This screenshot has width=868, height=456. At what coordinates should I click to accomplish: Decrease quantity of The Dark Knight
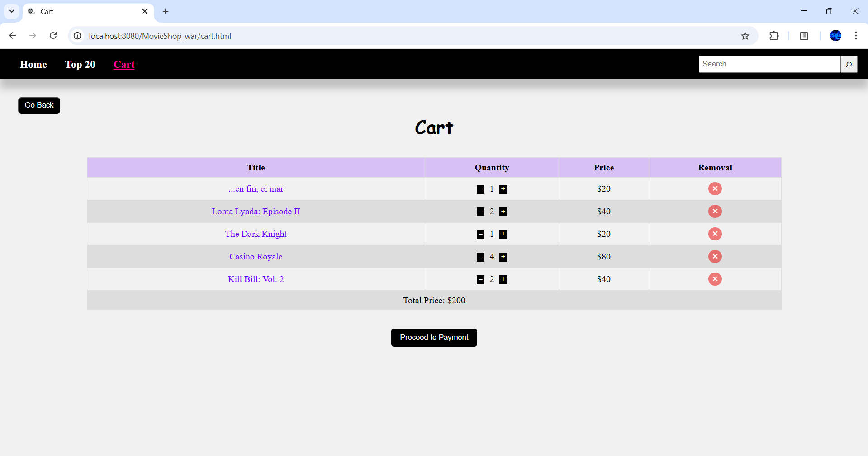pos(480,235)
